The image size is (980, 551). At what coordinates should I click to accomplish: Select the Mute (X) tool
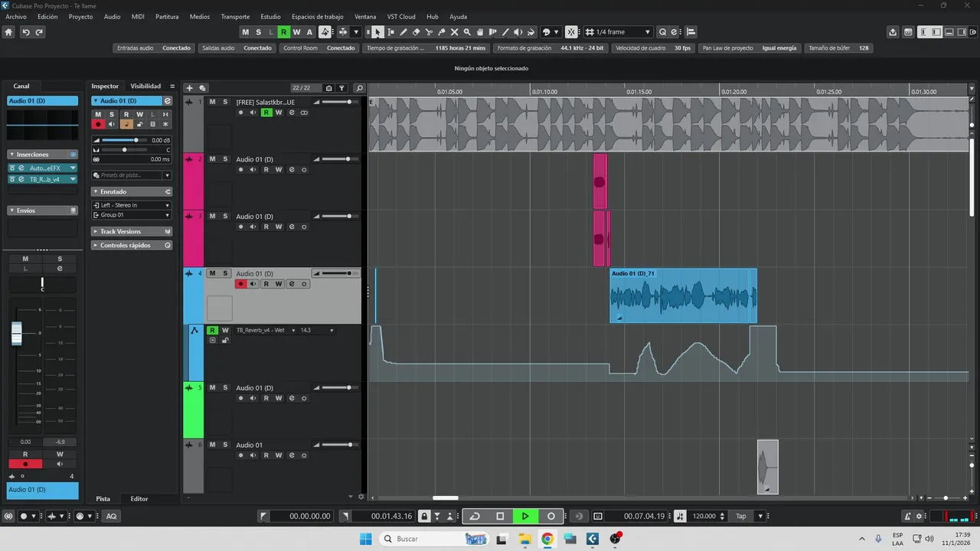click(x=454, y=32)
